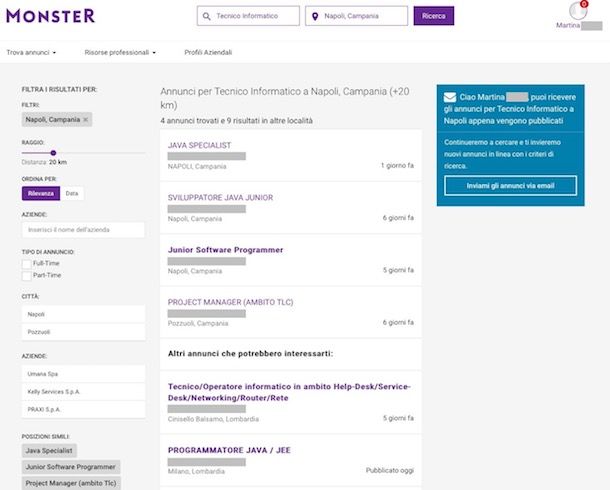610x490 pixels.
Task: Click the red notification badge
Action: (x=584, y=4)
